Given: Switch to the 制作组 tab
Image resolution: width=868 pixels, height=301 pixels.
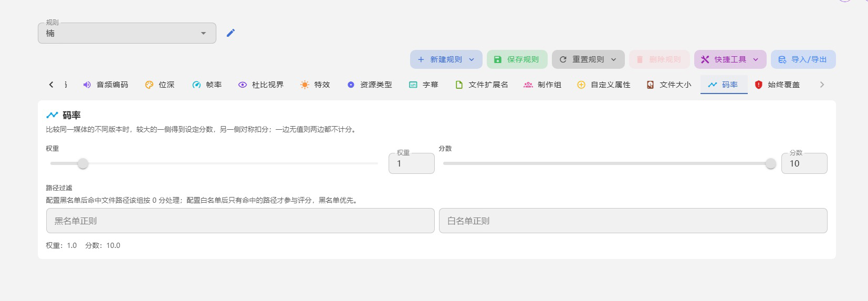Looking at the screenshot, I should 542,85.
